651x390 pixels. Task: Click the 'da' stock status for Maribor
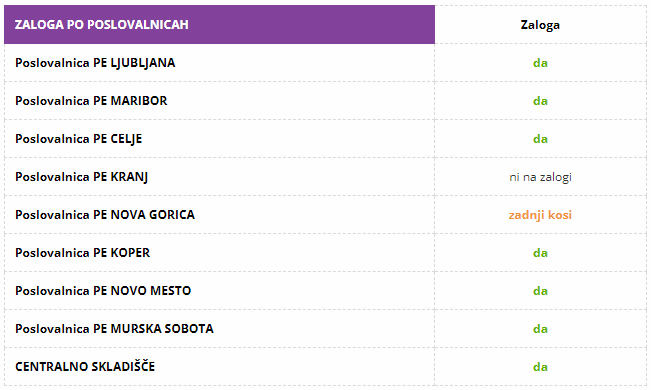pyautogui.click(x=540, y=101)
